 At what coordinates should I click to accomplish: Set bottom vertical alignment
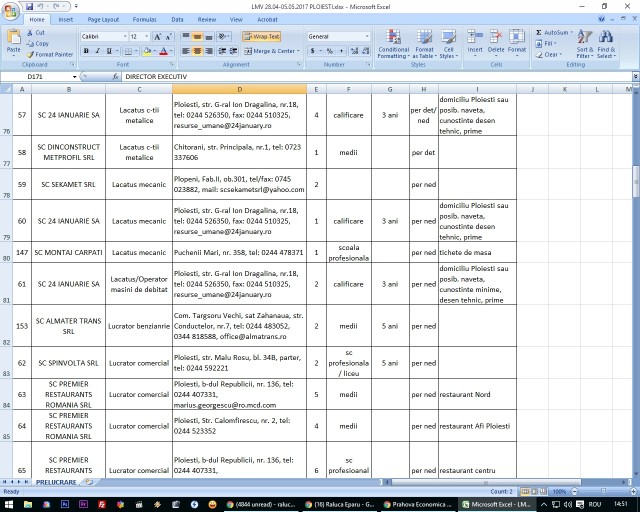tap(209, 37)
